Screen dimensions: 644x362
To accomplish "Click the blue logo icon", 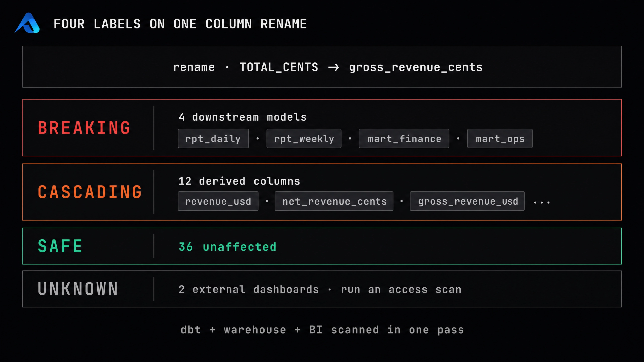I will point(27,23).
